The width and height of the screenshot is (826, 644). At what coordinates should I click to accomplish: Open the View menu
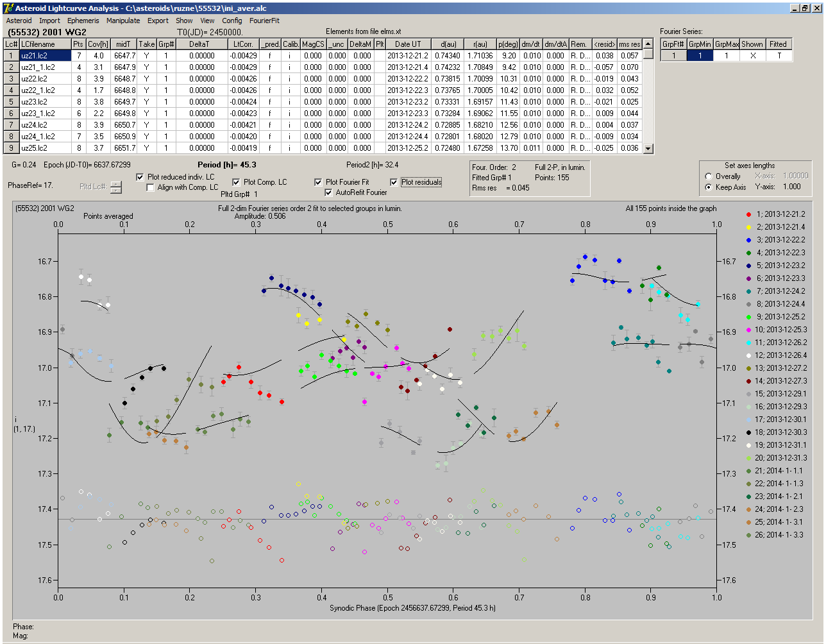pyautogui.click(x=207, y=21)
